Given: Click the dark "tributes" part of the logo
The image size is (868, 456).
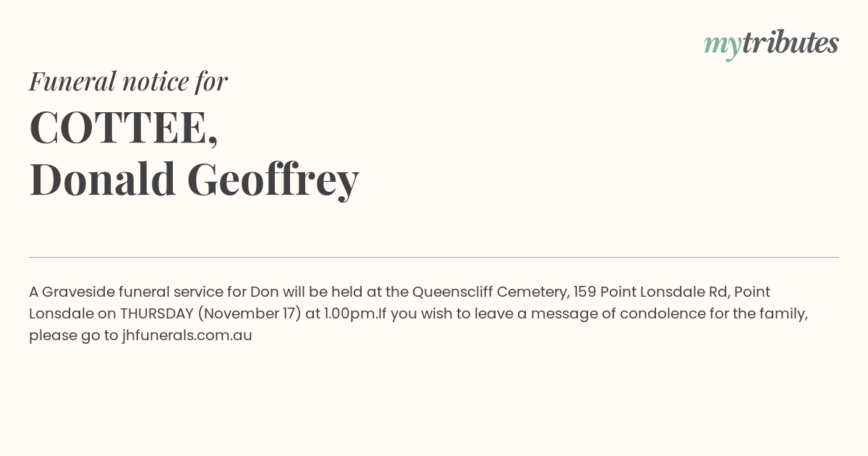Looking at the screenshot, I should (x=791, y=43).
